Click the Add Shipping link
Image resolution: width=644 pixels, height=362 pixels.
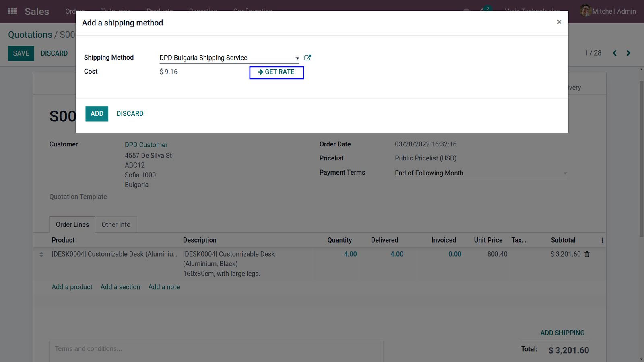click(562, 333)
